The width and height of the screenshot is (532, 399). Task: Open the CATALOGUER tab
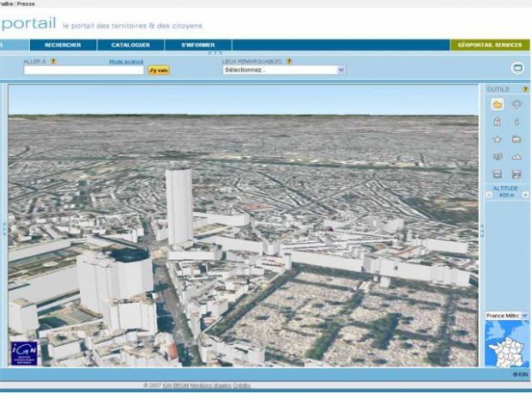point(130,45)
